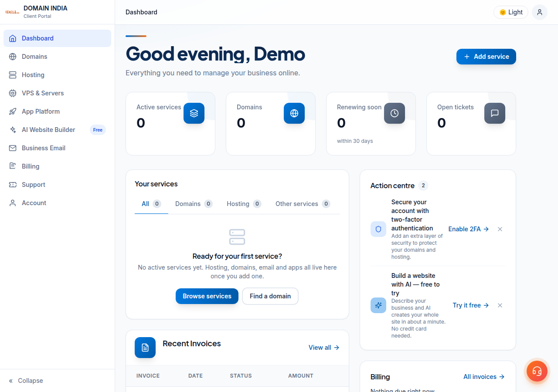
Task: Open Billing in the sidebar
Action: coord(57,166)
